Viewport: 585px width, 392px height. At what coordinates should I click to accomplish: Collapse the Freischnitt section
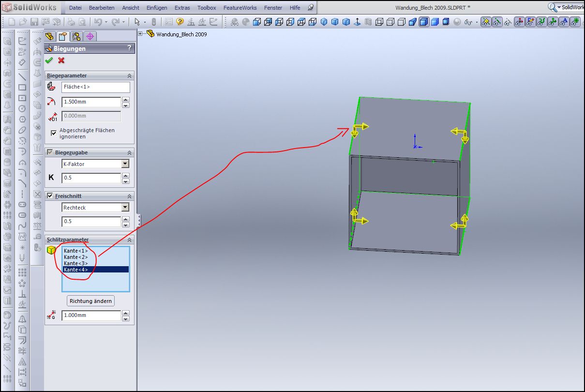pos(129,196)
